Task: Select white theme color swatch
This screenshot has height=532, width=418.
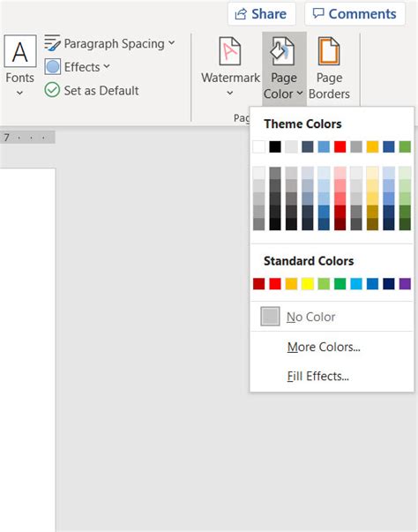Action: [x=259, y=147]
